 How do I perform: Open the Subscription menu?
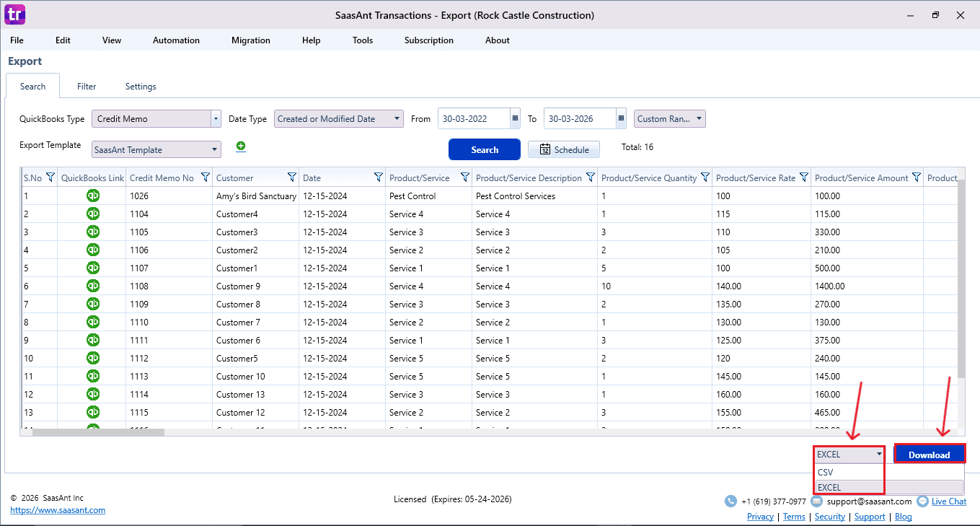point(429,40)
